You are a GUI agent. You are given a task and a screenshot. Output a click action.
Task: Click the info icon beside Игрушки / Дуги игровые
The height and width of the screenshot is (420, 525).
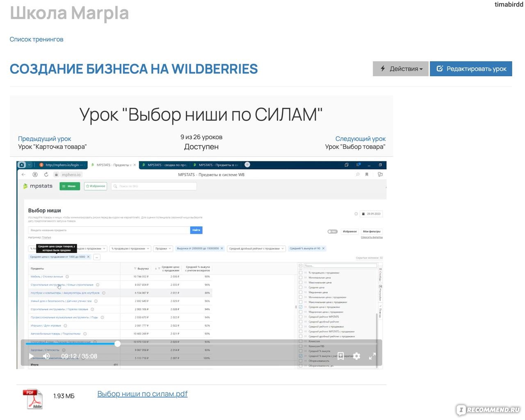[x=65, y=326]
